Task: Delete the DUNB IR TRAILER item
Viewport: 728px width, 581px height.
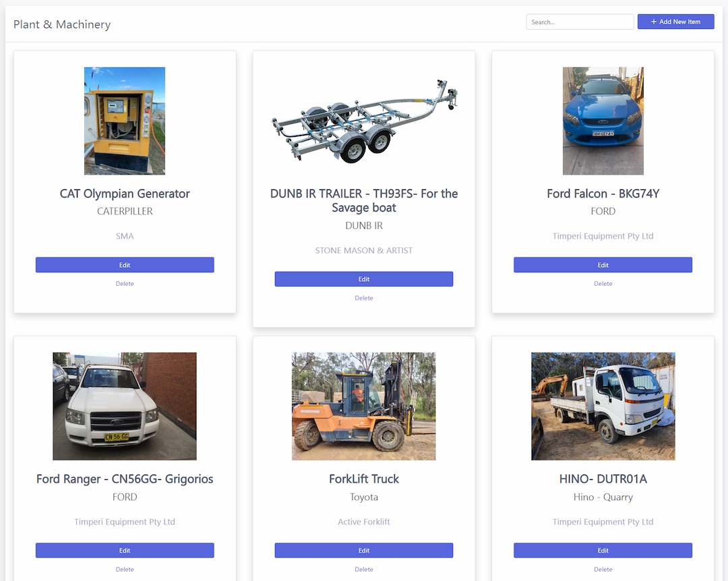Action: (364, 298)
